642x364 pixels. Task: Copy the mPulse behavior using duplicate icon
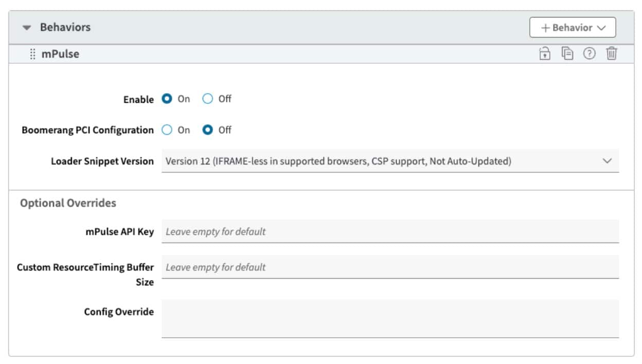(x=567, y=53)
